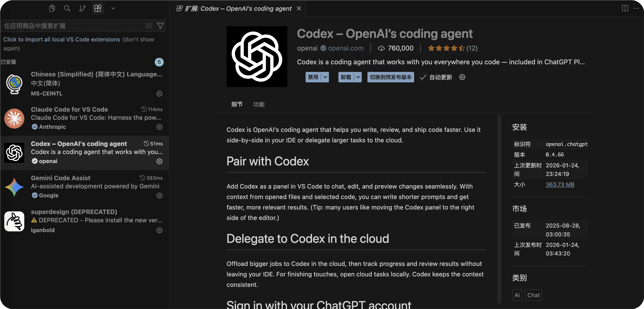Open the extension filter funnel icon
Image resolution: width=644 pixels, height=309 pixels.
(x=160, y=25)
